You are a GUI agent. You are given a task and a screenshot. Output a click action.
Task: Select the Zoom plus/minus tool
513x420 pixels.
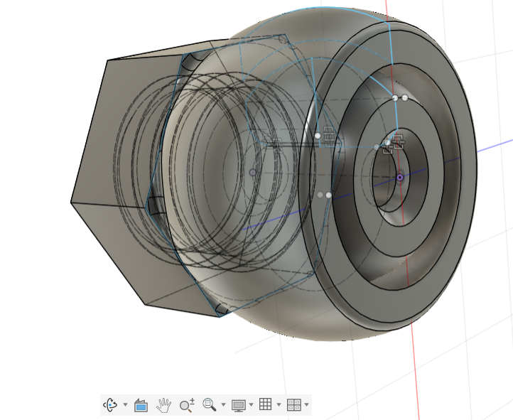click(x=187, y=405)
